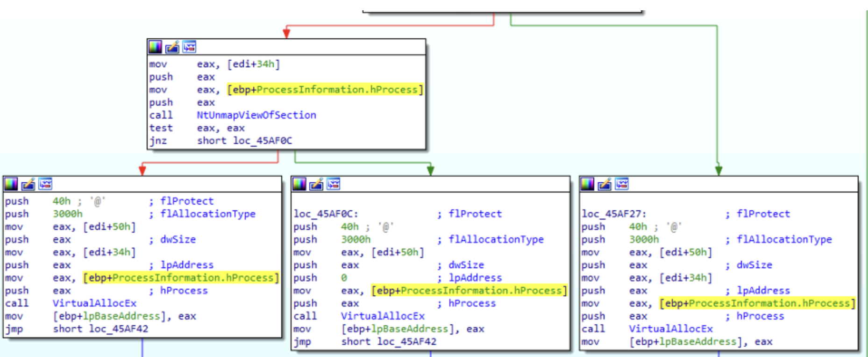Click 'push 0' lpAddress line in loc_45AF0C block
The image size is (868, 357).
point(398,278)
